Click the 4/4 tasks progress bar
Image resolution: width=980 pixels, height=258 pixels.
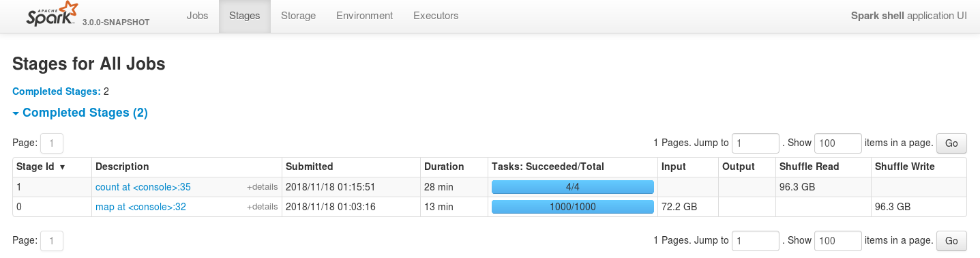pos(573,187)
